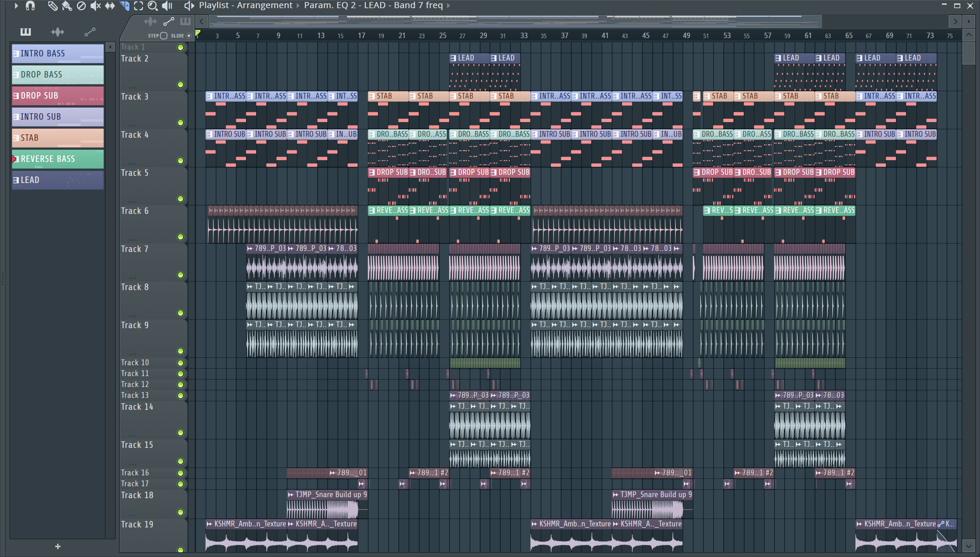Click the small button at overview bar right end
Viewport: 980px width, 557px height.
(x=969, y=21)
